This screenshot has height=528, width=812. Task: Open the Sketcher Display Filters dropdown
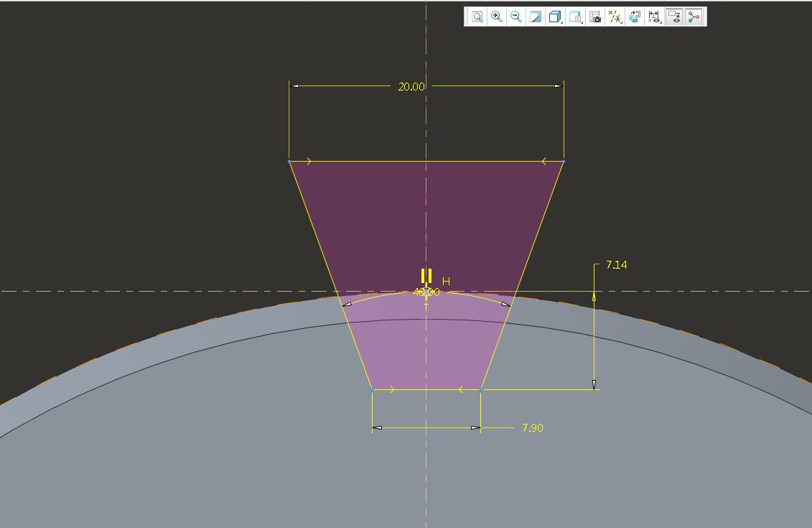(x=654, y=17)
